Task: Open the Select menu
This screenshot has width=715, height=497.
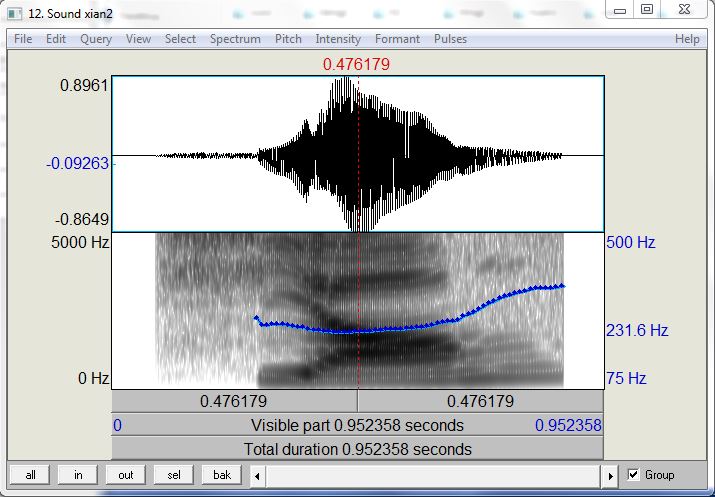Action: tap(180, 39)
